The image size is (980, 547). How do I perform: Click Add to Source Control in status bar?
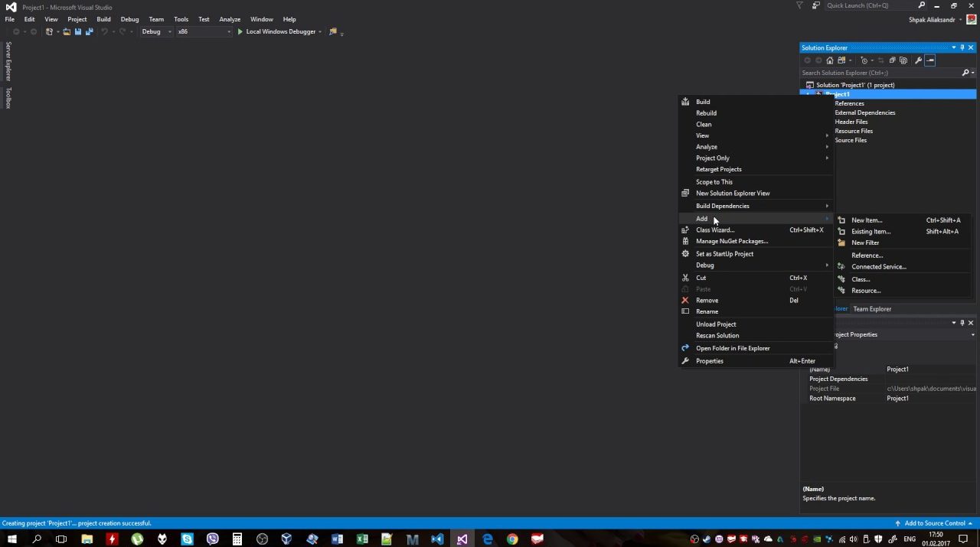(x=934, y=523)
